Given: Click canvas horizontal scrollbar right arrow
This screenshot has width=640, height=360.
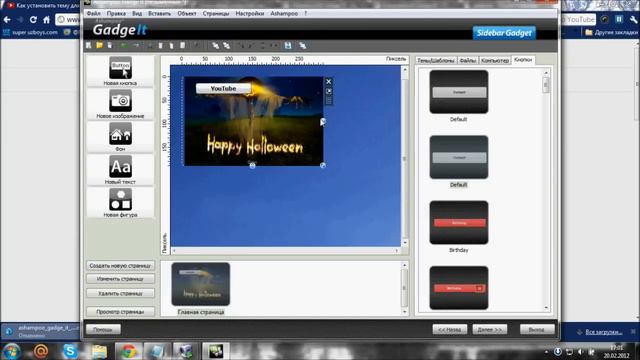Looking at the screenshot, I should tap(397, 251).
